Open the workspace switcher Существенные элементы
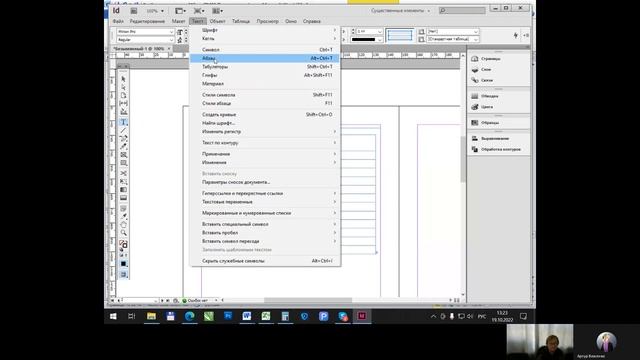Screen dimensions: 640x360 400,11
